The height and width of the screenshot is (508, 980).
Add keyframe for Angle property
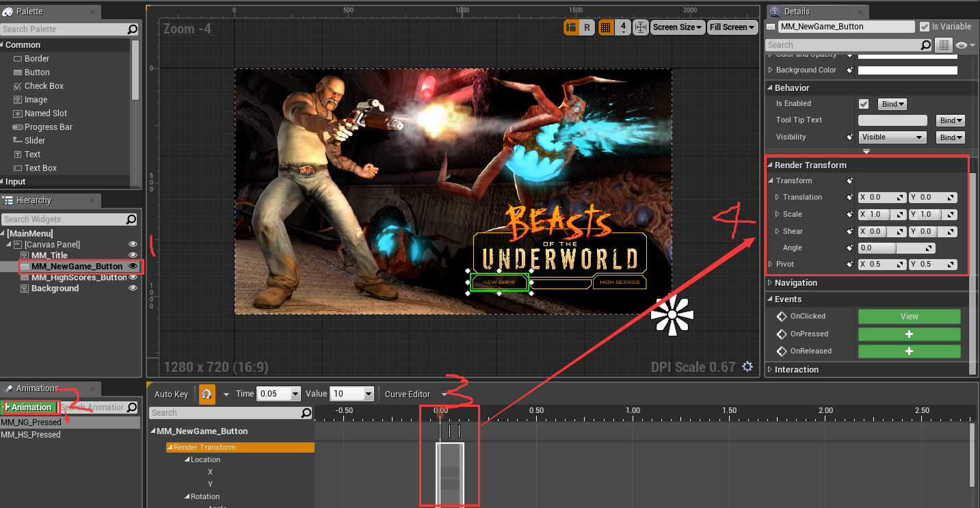click(x=850, y=248)
